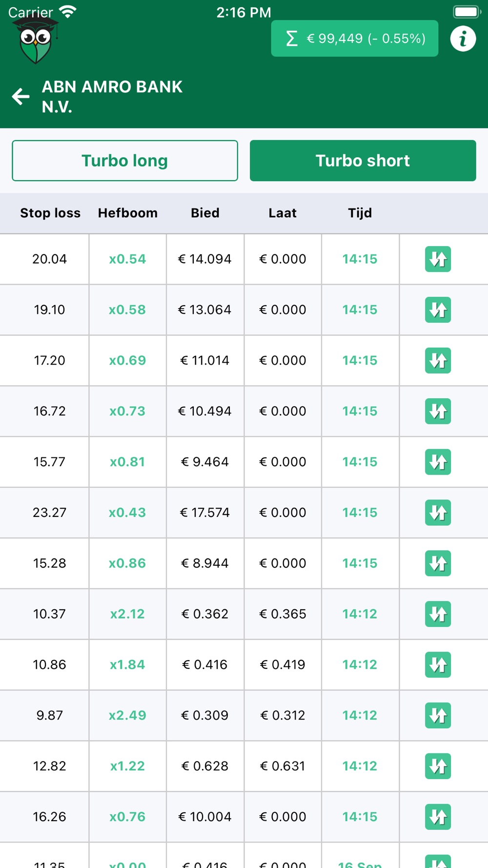The image size is (488, 868).
Task: Select bid price € 10.004
Action: pyautogui.click(x=205, y=818)
